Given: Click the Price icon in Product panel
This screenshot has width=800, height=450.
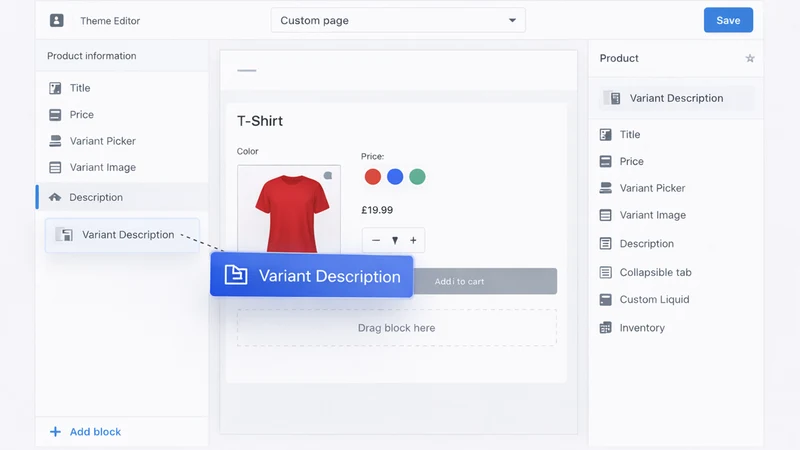Looking at the screenshot, I should [x=606, y=162].
